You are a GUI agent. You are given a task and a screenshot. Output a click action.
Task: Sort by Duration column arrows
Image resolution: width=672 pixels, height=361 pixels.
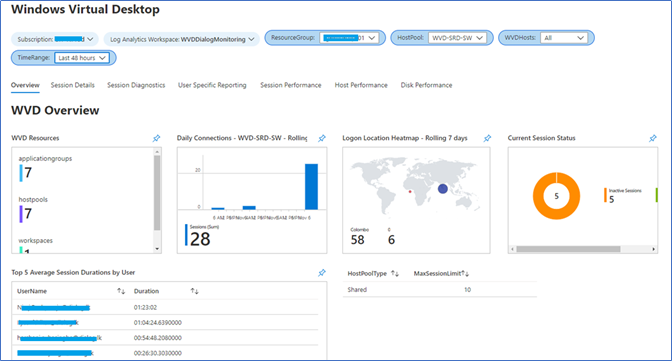point(195,291)
